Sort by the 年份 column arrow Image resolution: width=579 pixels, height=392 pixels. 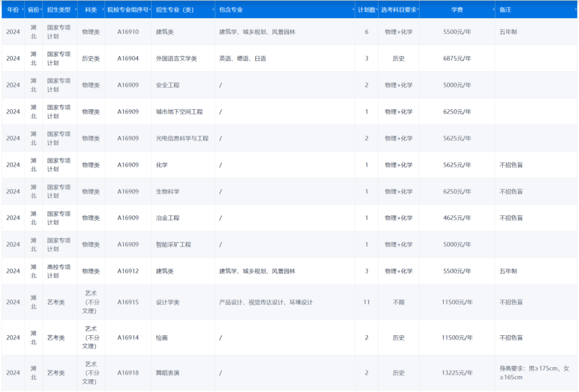[23, 10]
